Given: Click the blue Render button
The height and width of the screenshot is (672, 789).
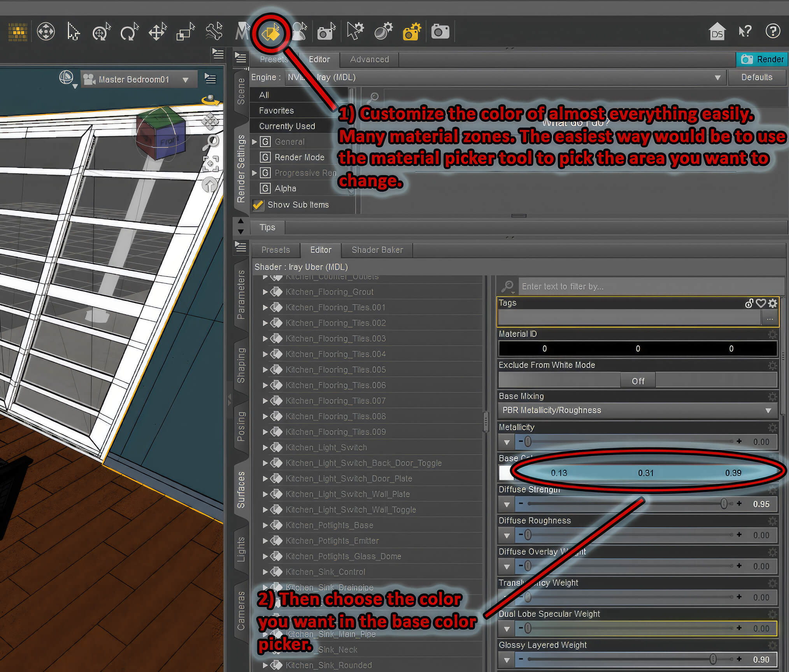Looking at the screenshot, I should (762, 59).
